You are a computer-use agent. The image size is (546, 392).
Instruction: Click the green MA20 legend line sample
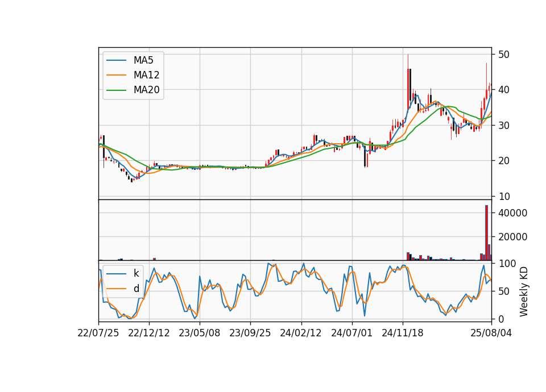click(x=116, y=90)
